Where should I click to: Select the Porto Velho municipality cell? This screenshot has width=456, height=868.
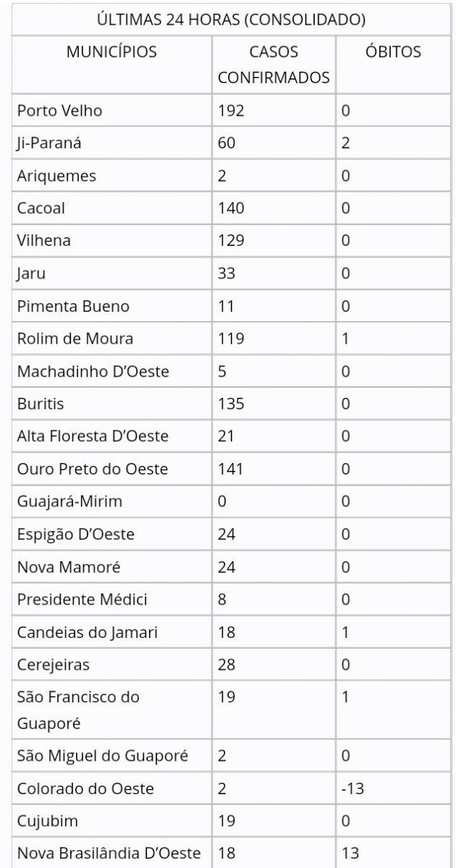tap(60, 111)
